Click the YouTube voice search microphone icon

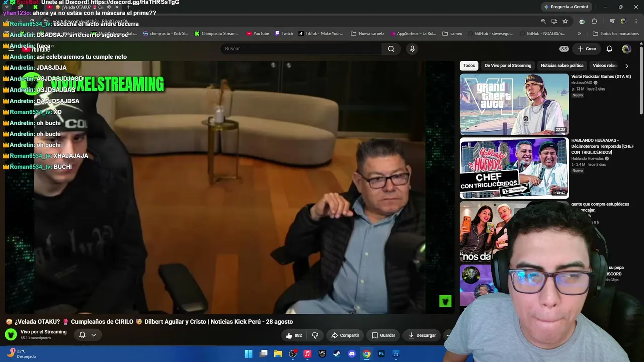pyautogui.click(x=412, y=49)
